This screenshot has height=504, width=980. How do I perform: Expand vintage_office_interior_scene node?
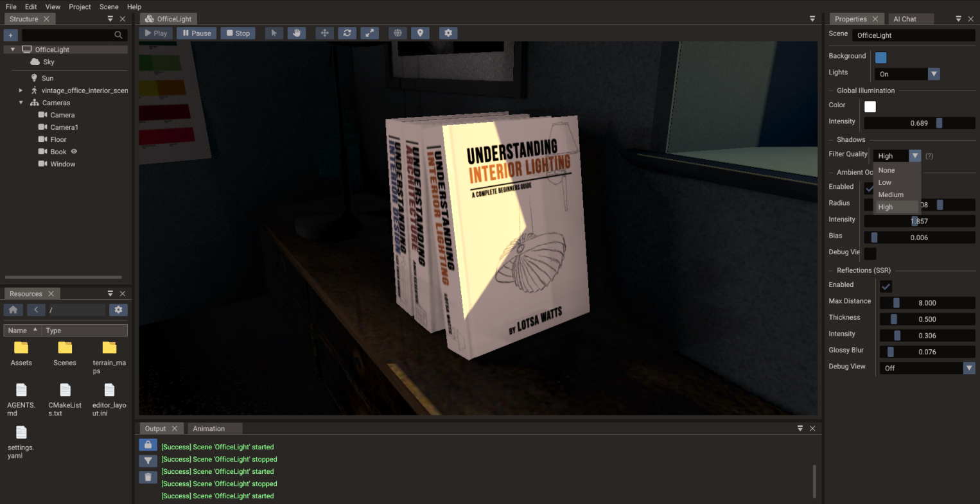pos(21,91)
